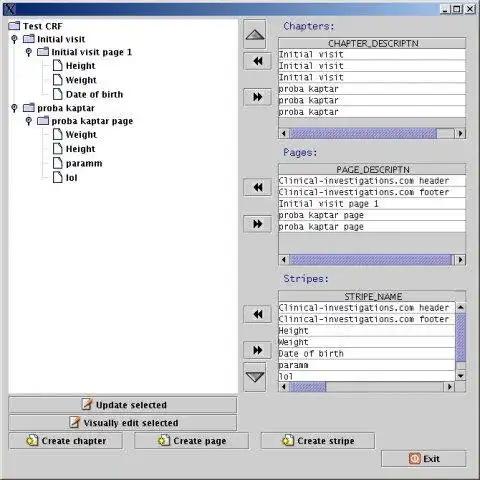480x480 pixels.
Task: Select Height under Initial visit page 1
Action: pos(80,66)
